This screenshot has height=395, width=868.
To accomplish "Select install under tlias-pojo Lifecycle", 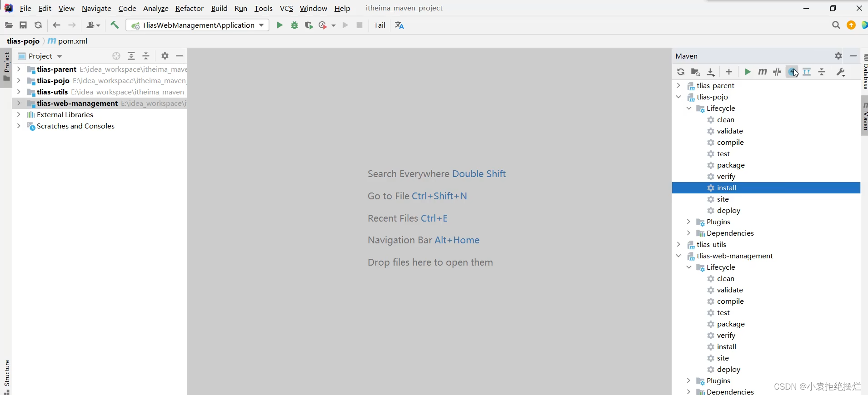I will click(766, 188).
